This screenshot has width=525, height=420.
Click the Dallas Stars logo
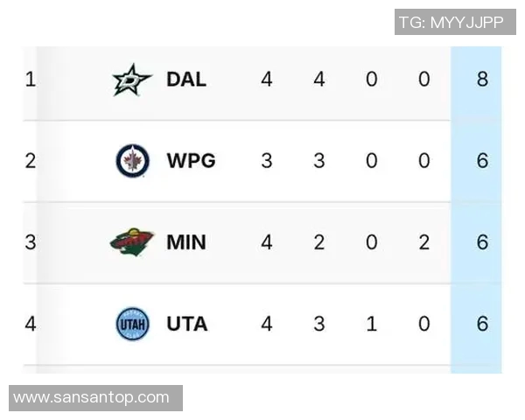(132, 80)
